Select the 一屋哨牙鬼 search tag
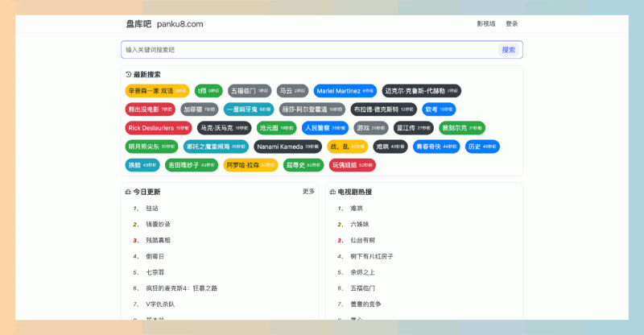Screen dimensions: 644x335 point(249,110)
